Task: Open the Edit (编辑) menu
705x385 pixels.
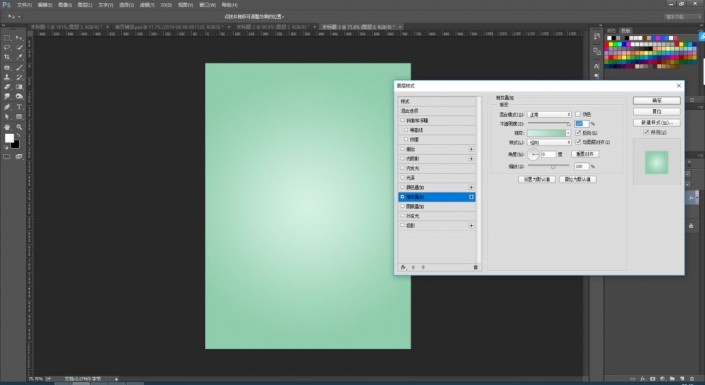Action: coord(45,5)
